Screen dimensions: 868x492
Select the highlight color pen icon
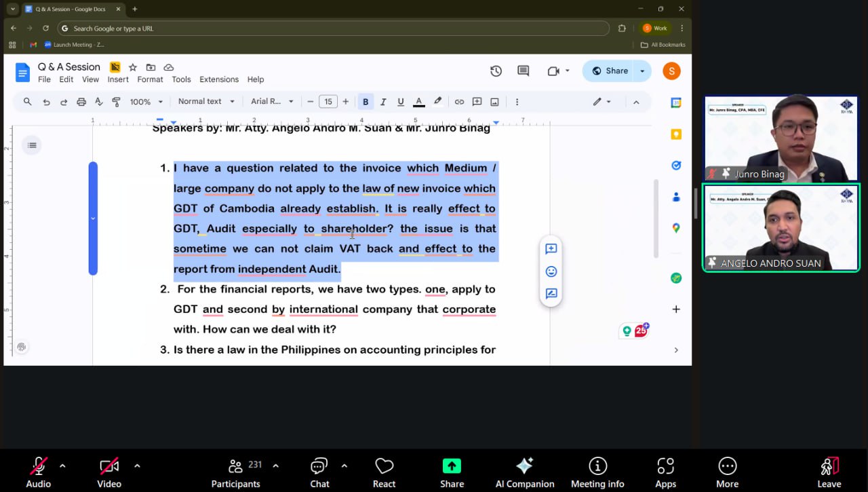pos(437,102)
